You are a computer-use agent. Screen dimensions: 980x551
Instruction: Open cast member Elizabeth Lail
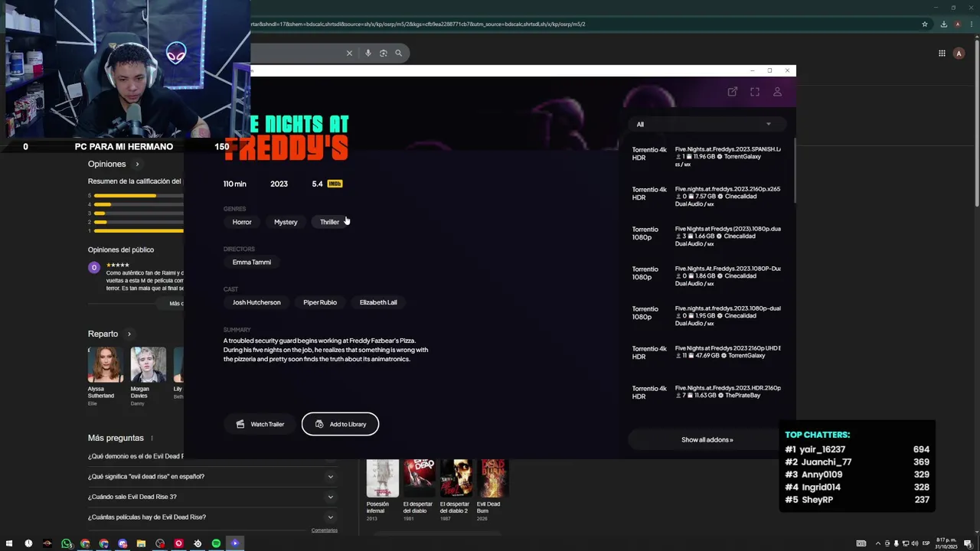click(x=378, y=302)
